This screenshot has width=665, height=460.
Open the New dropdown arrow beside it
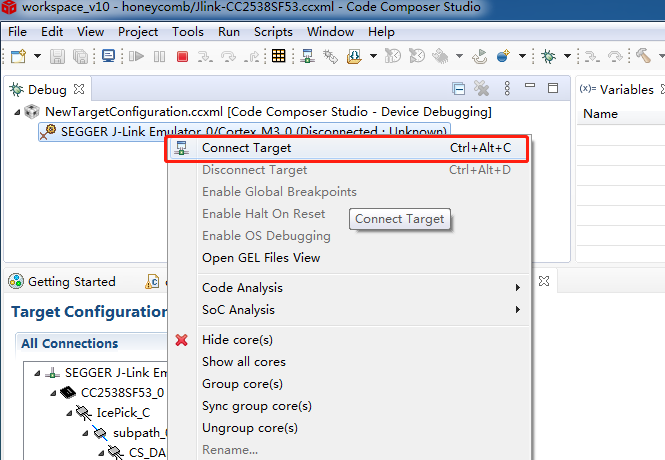click(37, 56)
